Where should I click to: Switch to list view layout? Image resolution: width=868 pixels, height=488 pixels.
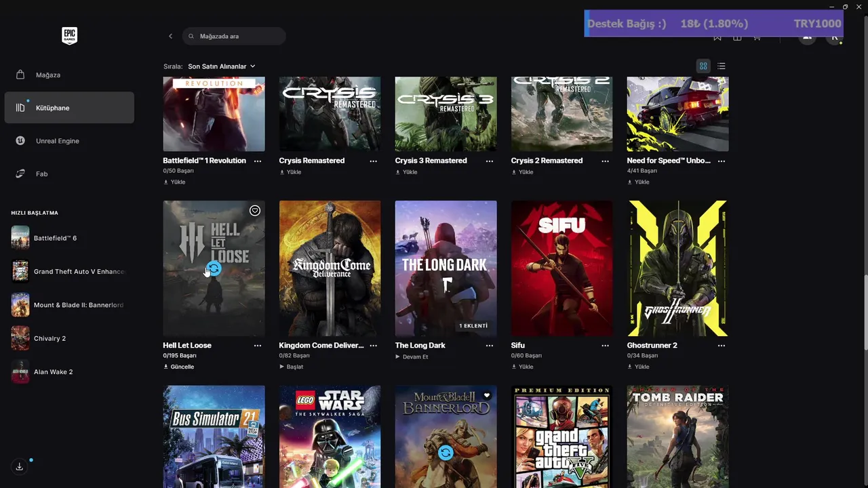[722, 66]
